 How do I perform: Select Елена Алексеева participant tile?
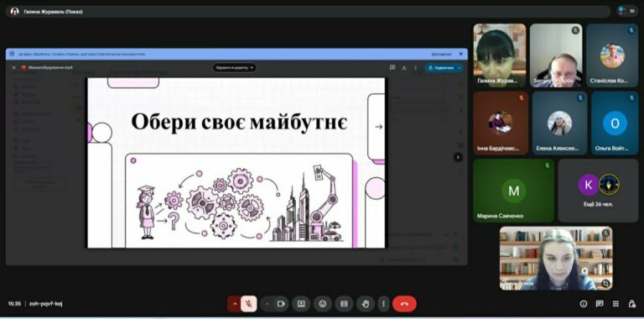559,123
